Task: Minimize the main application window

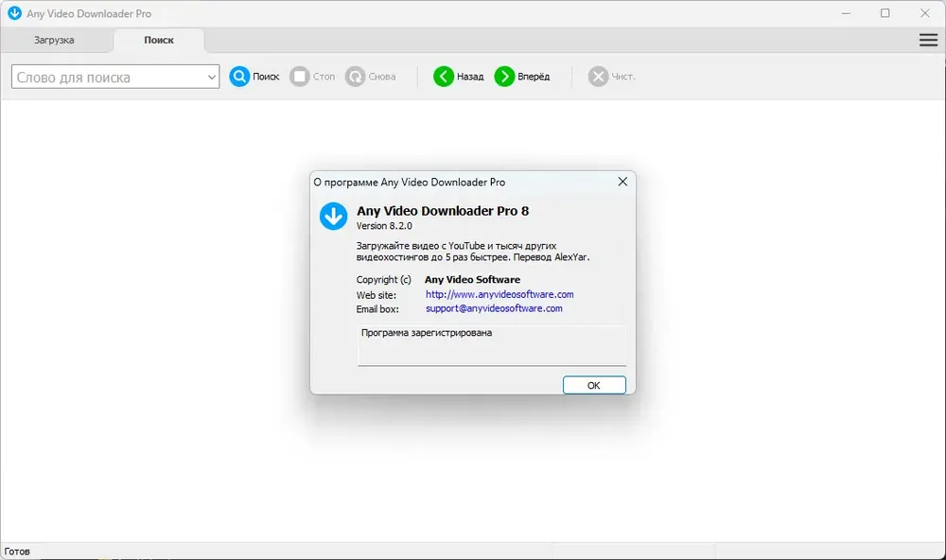Action: [842, 13]
